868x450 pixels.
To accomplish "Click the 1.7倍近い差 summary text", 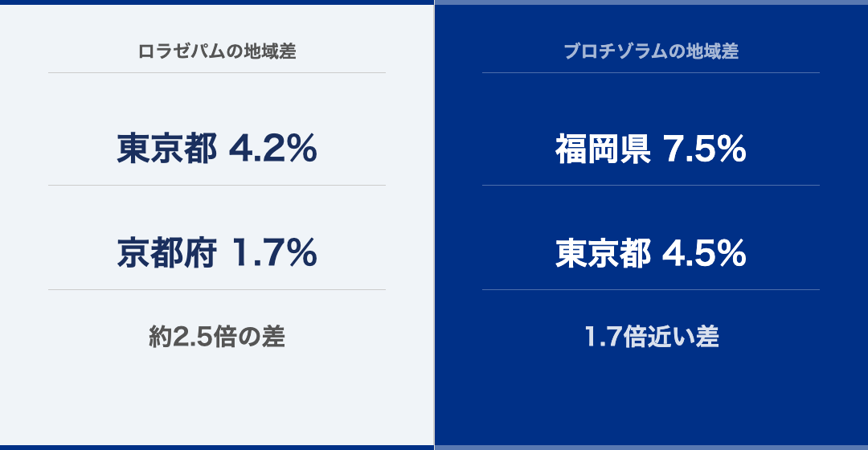I will [x=652, y=337].
